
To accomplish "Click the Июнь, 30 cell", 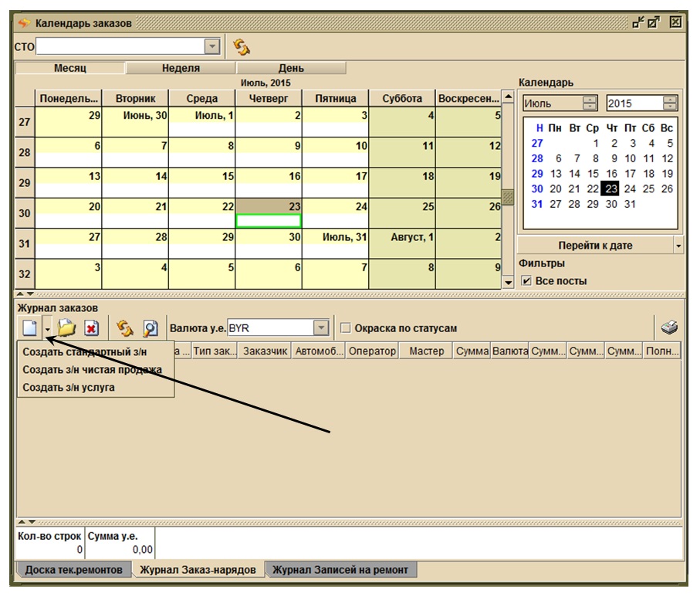I will tap(135, 122).
